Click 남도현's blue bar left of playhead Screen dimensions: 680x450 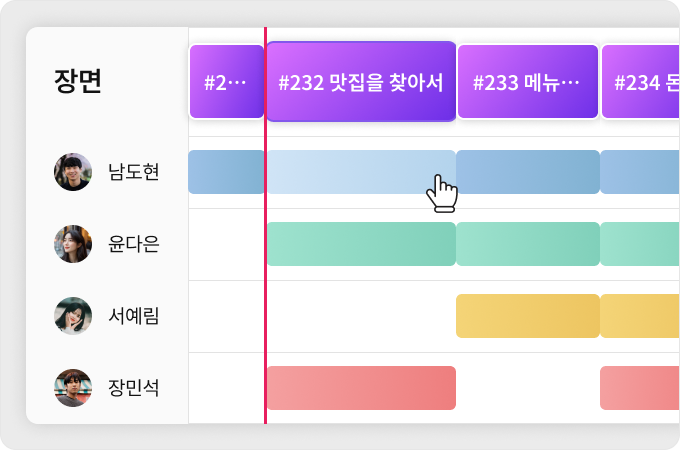pyautogui.click(x=226, y=172)
